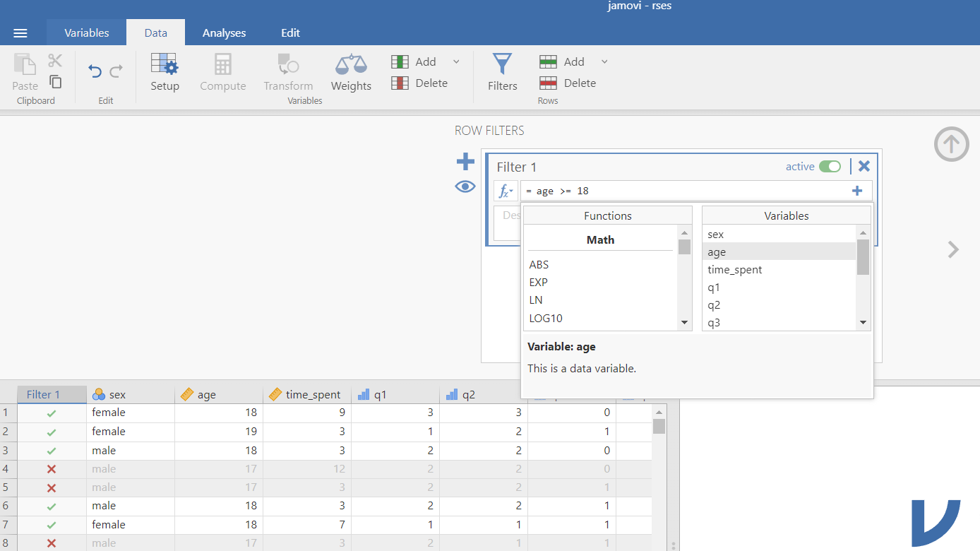
Task: Switch to the Analyses tab
Action: point(224,33)
